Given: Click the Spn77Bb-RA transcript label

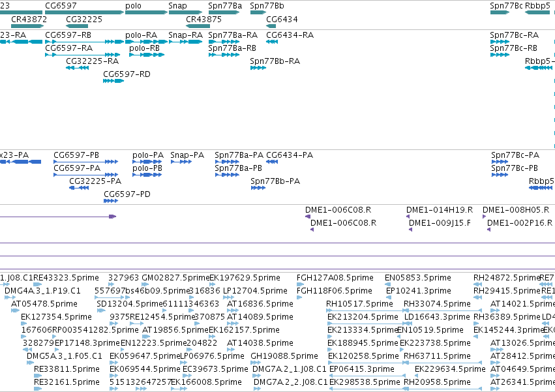Looking at the screenshot, I should (275, 61).
